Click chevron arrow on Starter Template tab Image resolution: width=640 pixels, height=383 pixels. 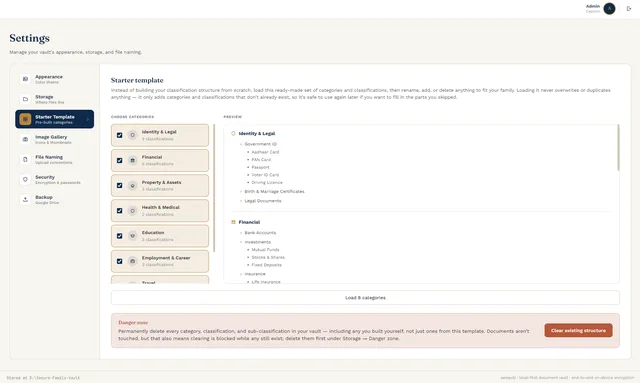(x=87, y=119)
